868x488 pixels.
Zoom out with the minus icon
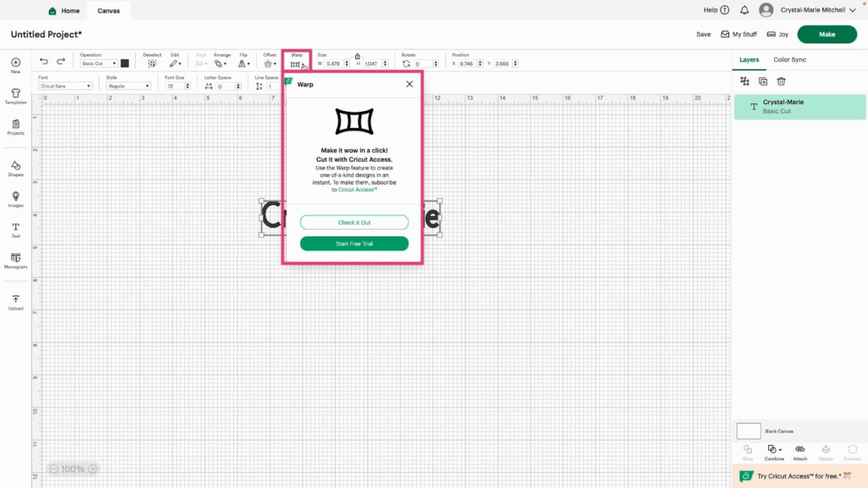click(53, 469)
